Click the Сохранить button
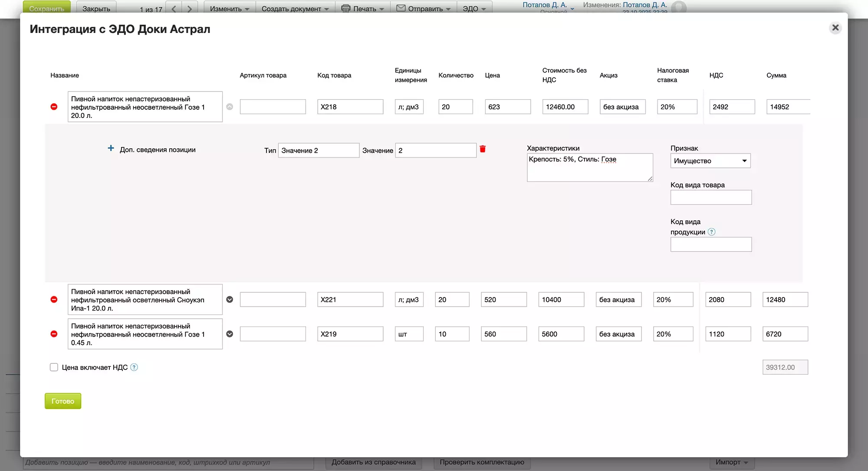 click(46, 8)
